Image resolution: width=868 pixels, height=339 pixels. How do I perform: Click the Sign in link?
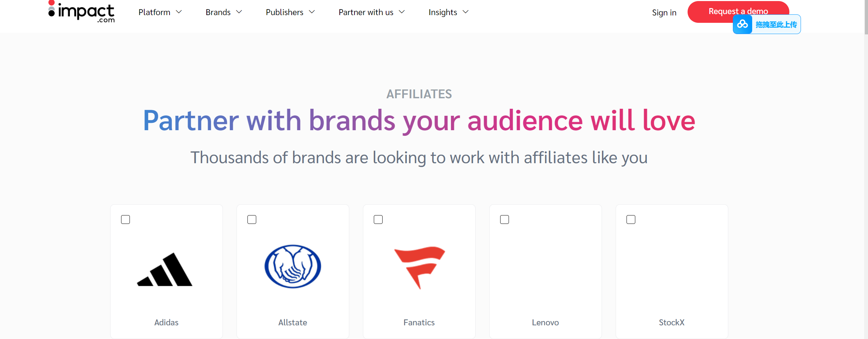pos(664,13)
